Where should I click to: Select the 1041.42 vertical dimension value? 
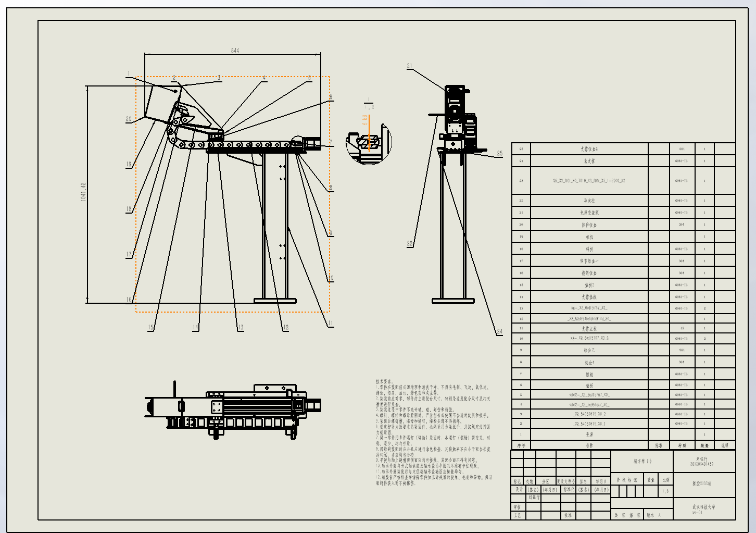(84, 192)
